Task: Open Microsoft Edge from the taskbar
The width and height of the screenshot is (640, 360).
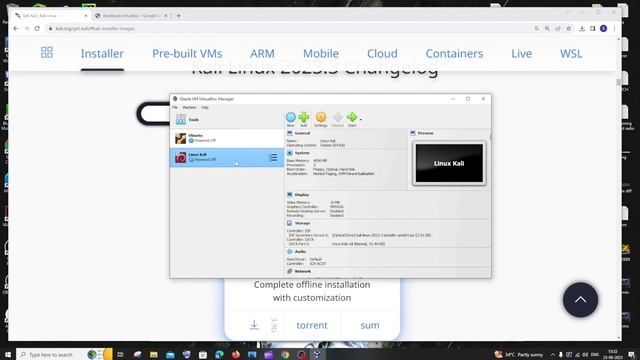Action: 219,354
